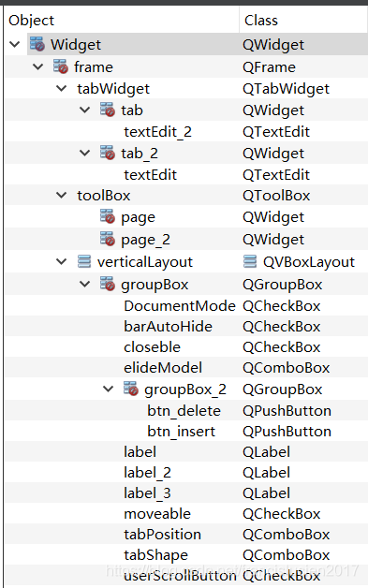
Task: Select the elideModel combo box object
Action: 163,368
